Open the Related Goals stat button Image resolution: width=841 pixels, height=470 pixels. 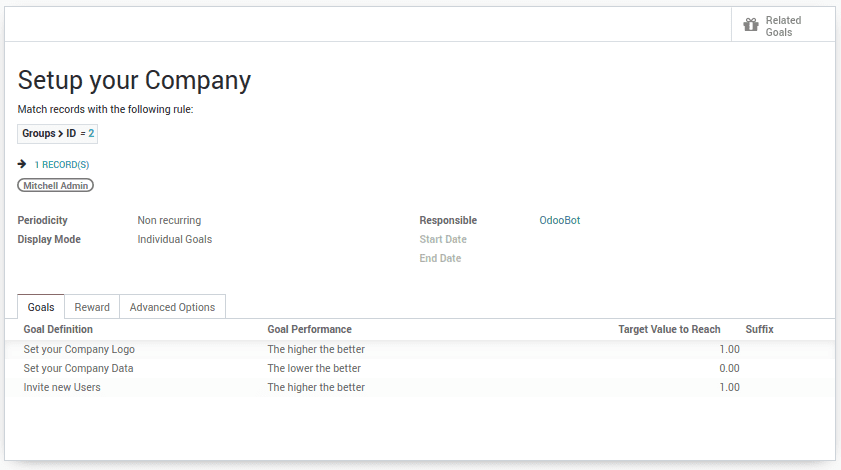point(783,26)
